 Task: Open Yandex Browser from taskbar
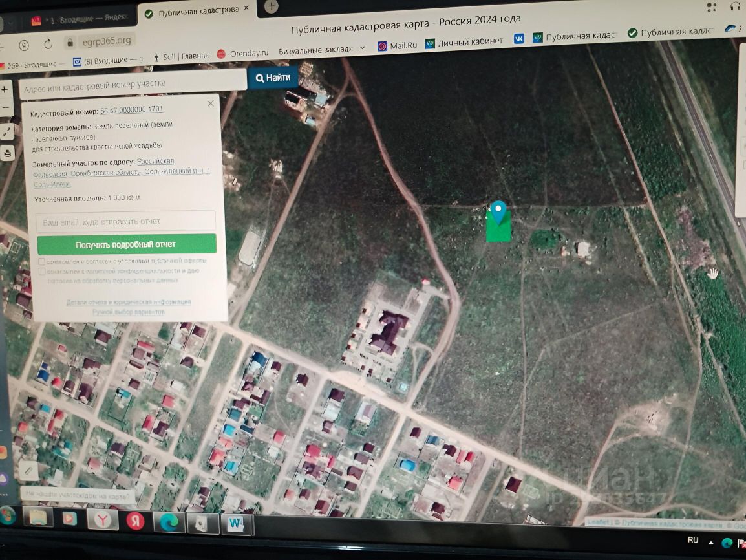(x=102, y=520)
